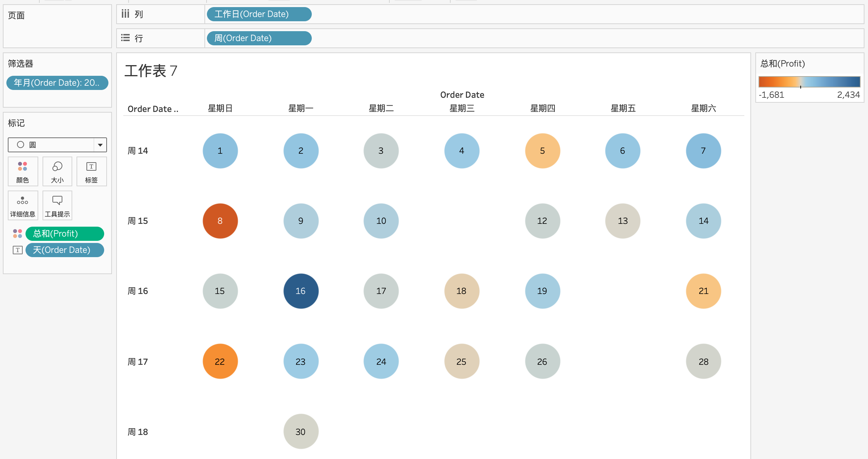Expand the mark type 圆 dropdown
Screen dimensions: 868x459
coord(100,145)
